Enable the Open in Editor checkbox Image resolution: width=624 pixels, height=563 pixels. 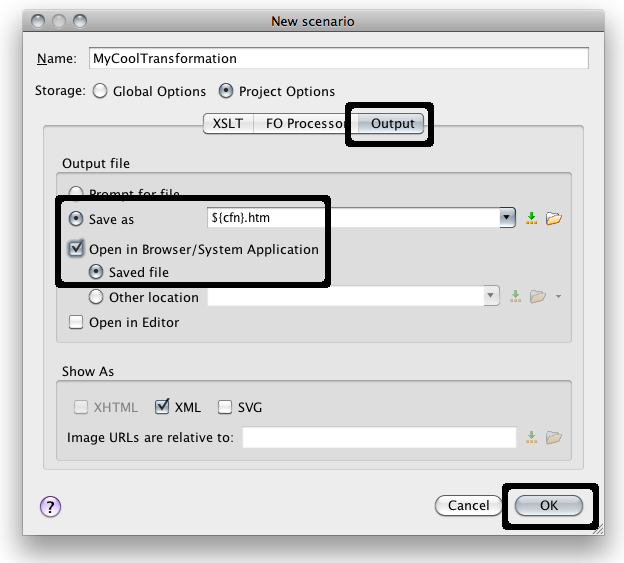coord(76,323)
